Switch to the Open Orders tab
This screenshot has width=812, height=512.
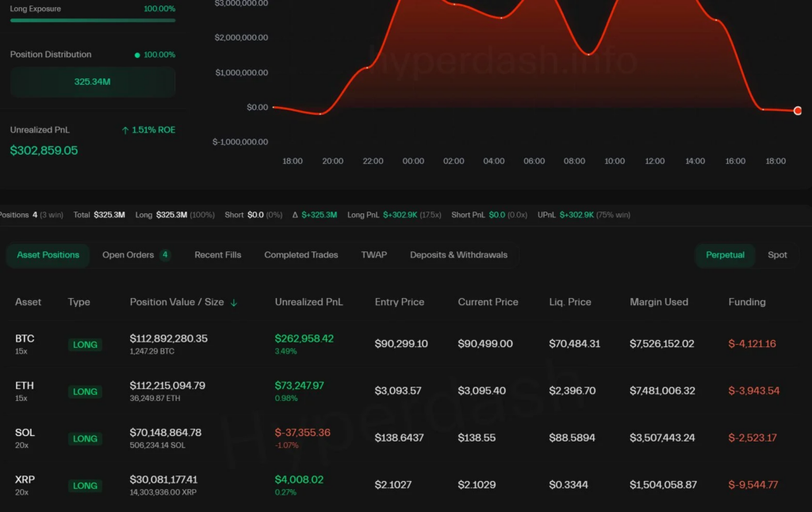tap(128, 255)
